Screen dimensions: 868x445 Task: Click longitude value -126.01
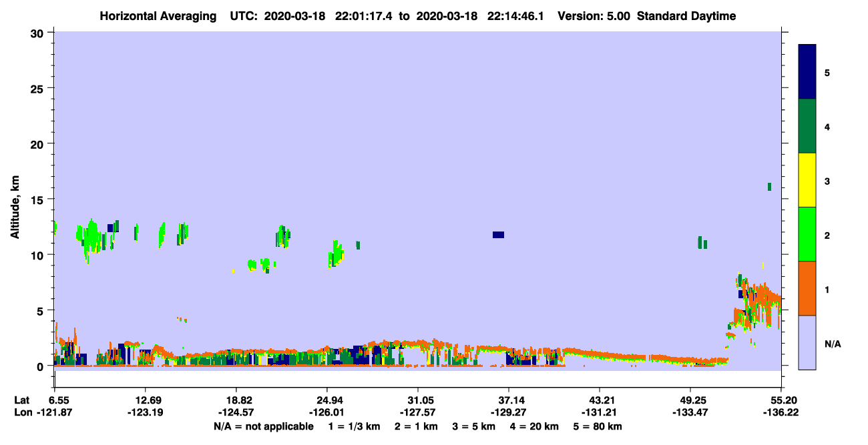click(327, 412)
